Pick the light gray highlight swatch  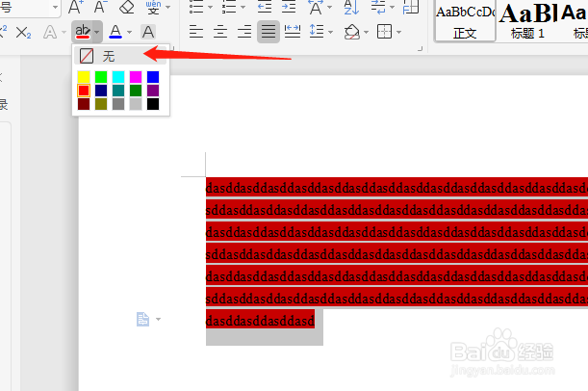click(136, 104)
